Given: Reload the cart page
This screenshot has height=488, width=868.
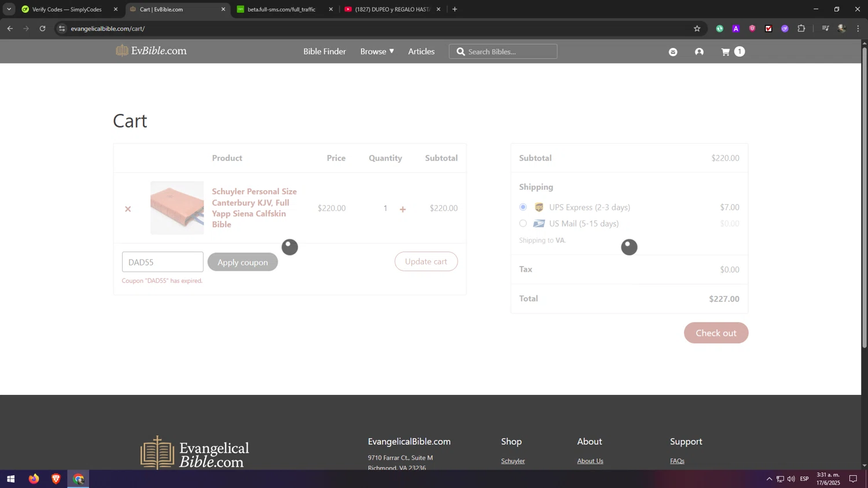Looking at the screenshot, I should tap(42, 28).
